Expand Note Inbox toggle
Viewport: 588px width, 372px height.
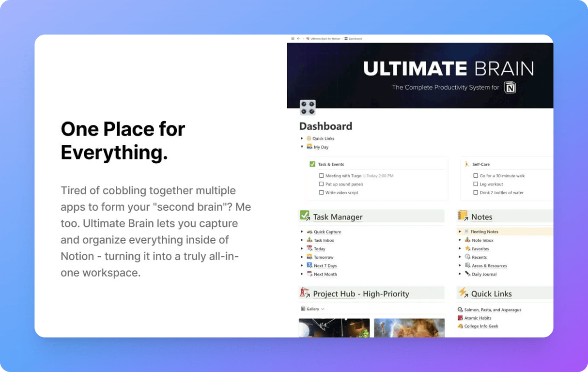(x=460, y=240)
